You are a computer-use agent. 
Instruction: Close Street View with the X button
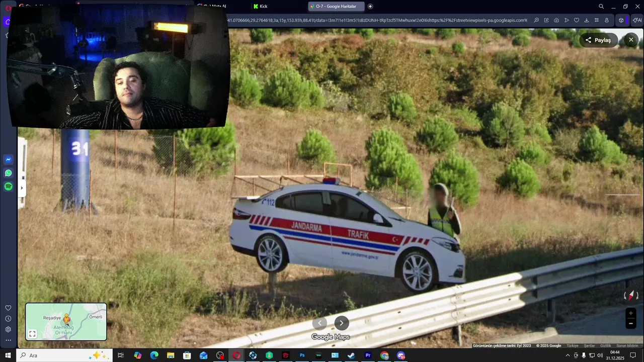coord(631,40)
